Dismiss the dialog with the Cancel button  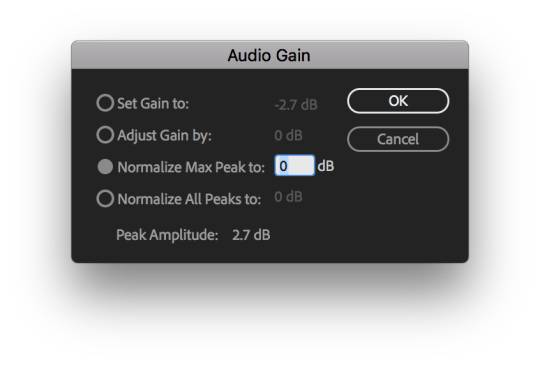click(398, 139)
